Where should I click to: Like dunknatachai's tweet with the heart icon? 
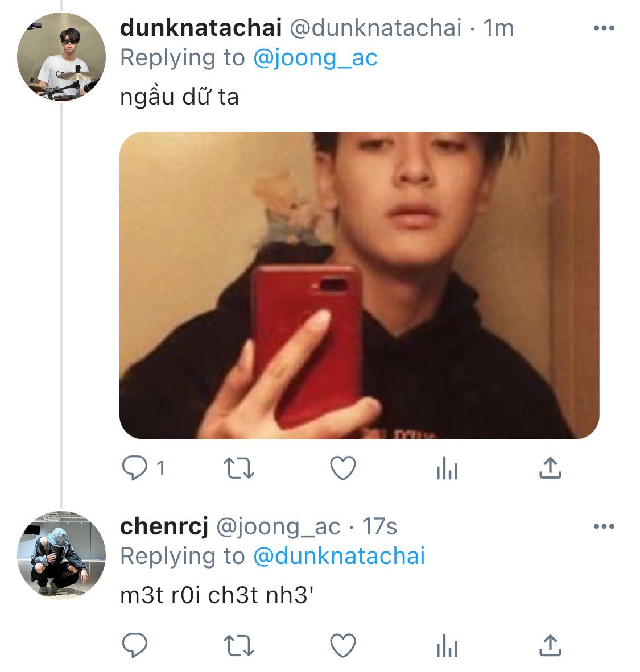[x=342, y=467]
